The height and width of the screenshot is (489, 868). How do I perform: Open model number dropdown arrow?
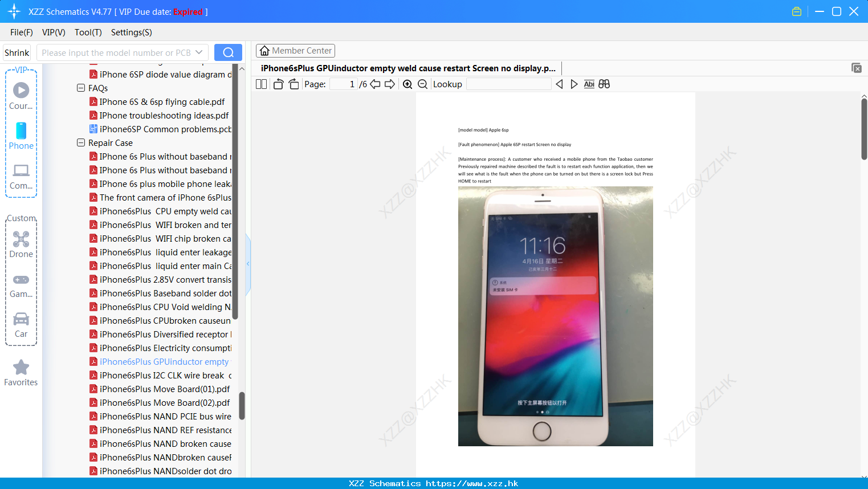[x=199, y=52]
